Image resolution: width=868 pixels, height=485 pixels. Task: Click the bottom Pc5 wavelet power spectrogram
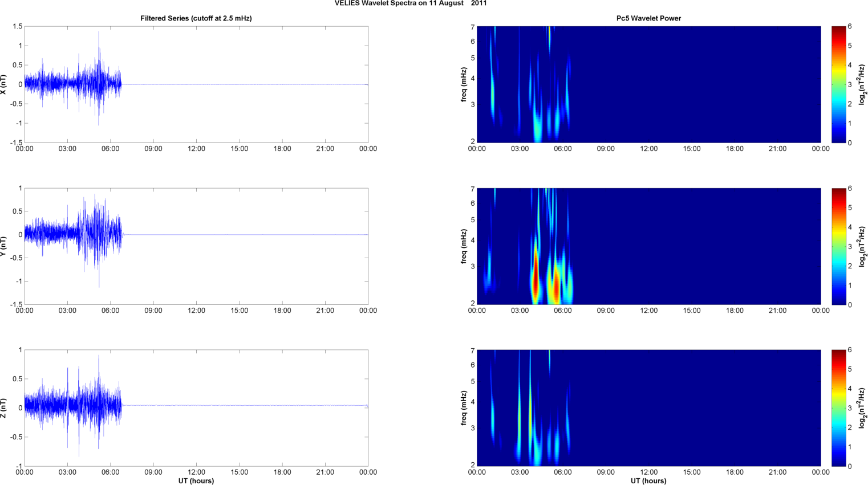click(x=648, y=408)
